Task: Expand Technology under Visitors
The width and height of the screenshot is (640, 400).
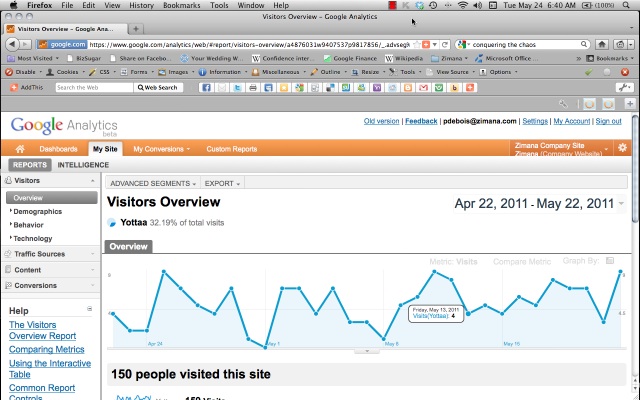Action: [31, 238]
